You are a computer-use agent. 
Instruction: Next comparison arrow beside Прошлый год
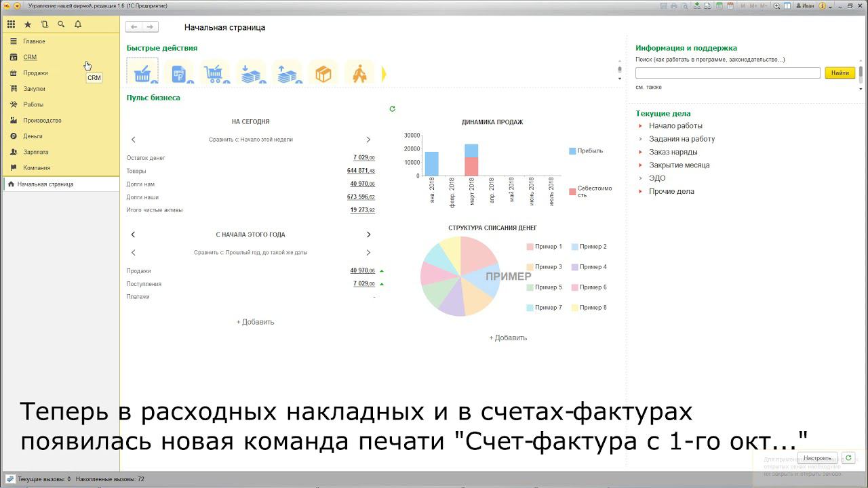(x=368, y=253)
